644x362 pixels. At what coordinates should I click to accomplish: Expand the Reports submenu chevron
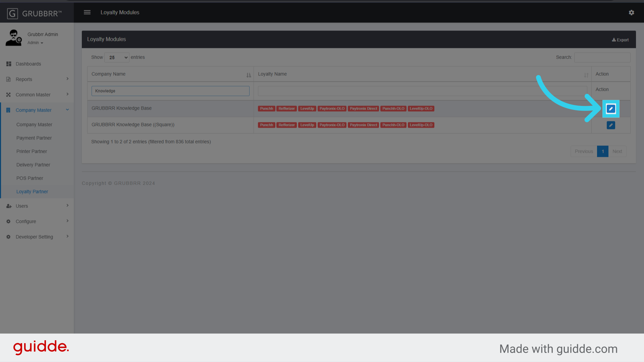pyautogui.click(x=67, y=79)
